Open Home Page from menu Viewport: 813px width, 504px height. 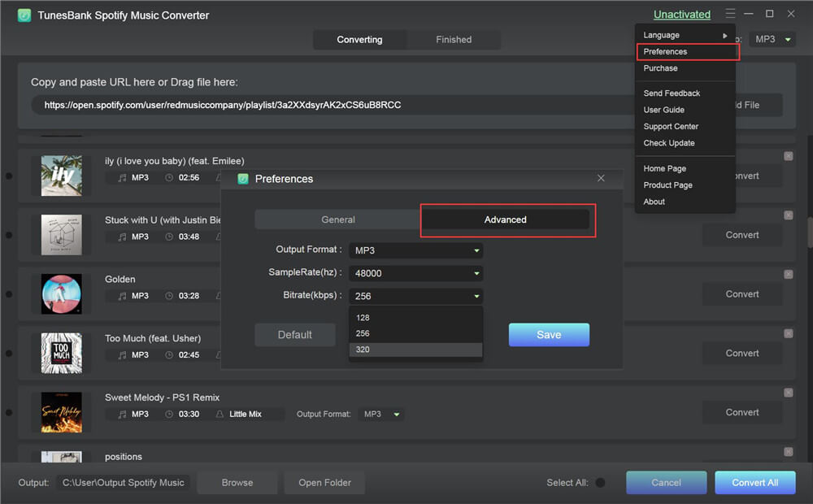685,168
